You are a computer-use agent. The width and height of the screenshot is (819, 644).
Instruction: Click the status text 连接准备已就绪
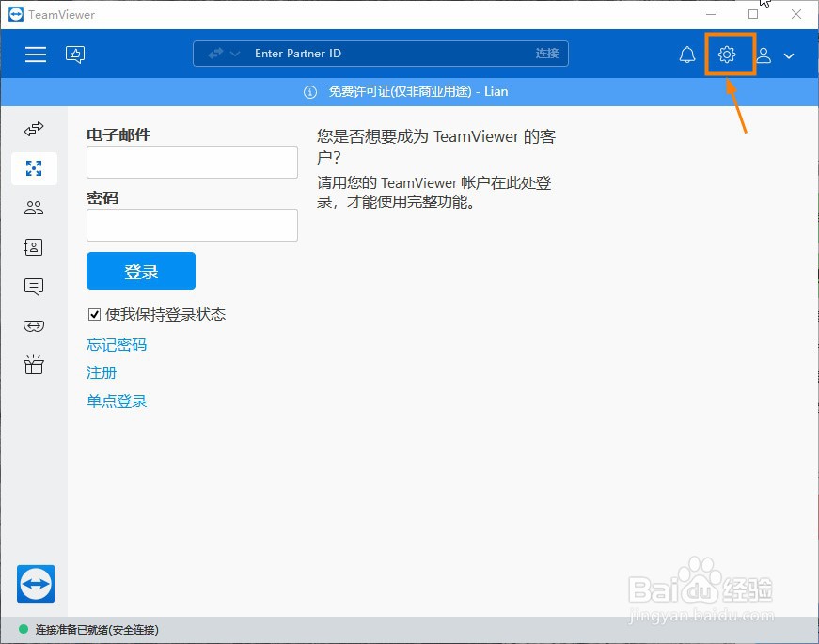point(97,630)
